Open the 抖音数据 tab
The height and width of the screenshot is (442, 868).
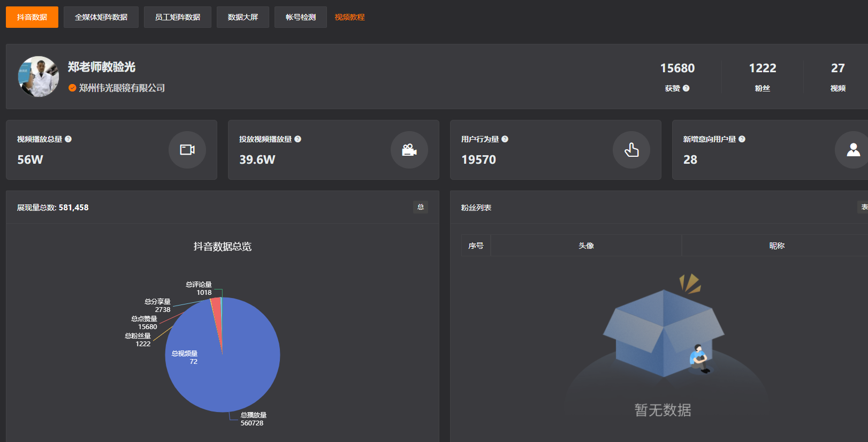click(x=32, y=17)
